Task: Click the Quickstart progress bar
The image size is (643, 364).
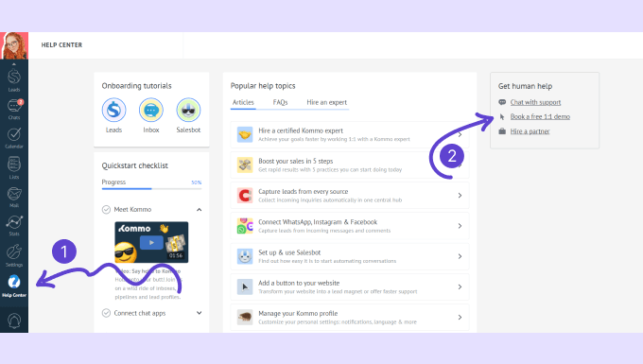Action: click(151, 188)
